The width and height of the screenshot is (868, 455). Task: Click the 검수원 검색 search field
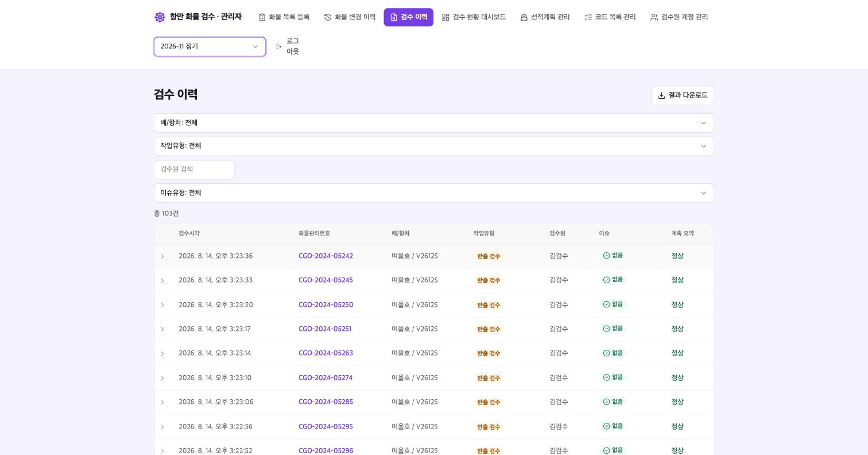point(194,169)
